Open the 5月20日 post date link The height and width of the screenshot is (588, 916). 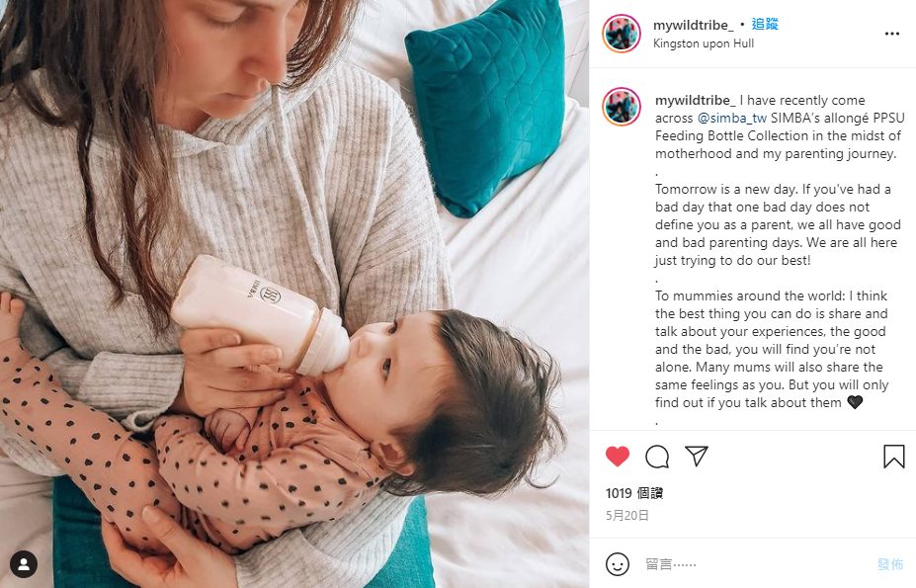point(627,516)
